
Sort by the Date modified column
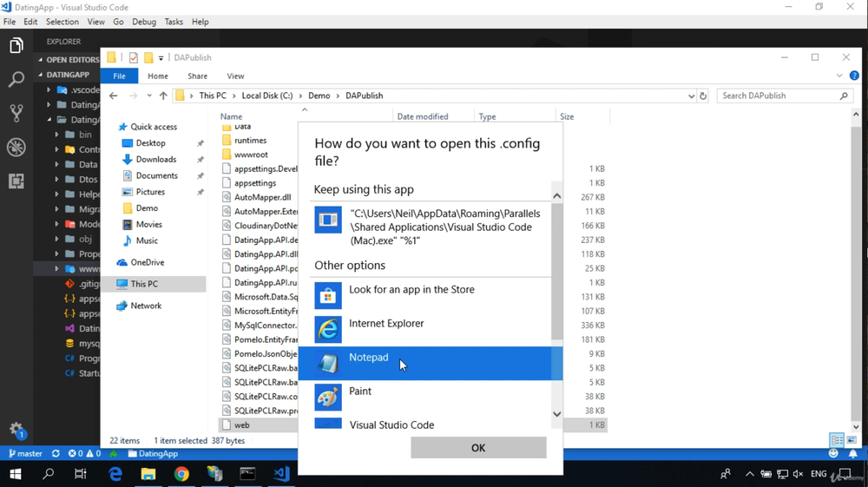(x=423, y=117)
